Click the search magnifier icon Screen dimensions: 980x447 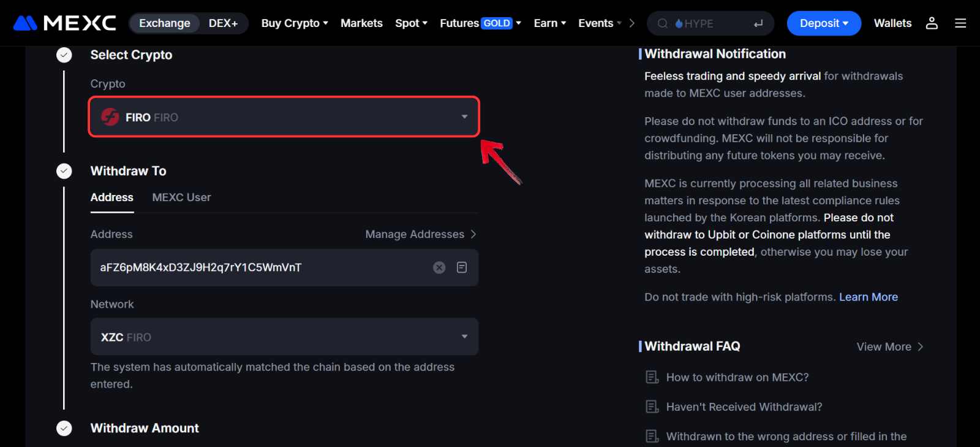[x=663, y=23]
